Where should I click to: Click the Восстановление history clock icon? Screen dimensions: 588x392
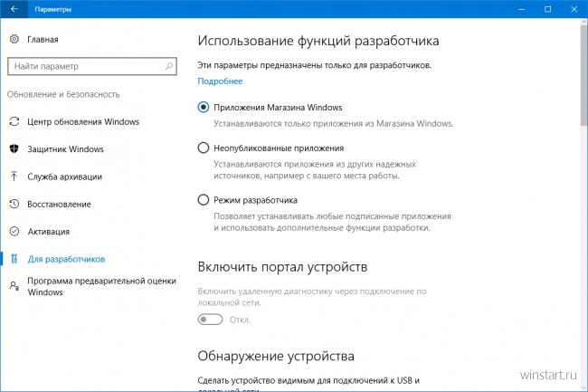14,204
